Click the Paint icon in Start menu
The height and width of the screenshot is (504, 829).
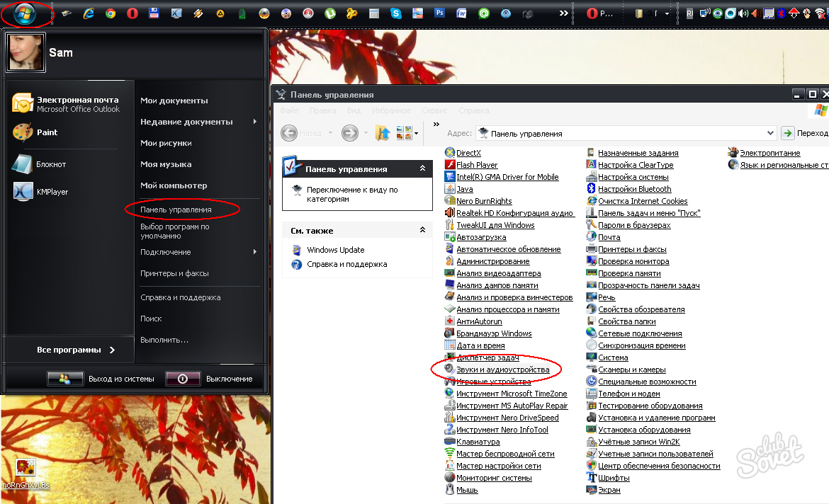(23, 132)
